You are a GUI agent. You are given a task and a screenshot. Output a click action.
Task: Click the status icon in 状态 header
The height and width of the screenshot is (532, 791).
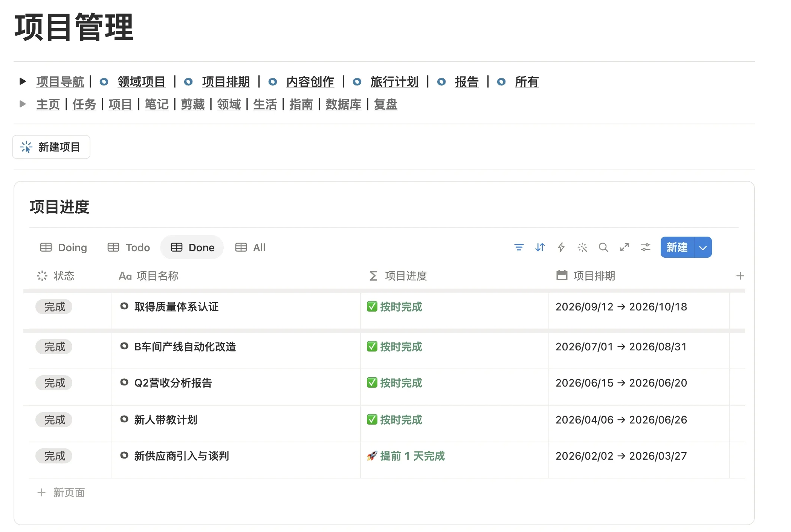pyautogui.click(x=42, y=276)
